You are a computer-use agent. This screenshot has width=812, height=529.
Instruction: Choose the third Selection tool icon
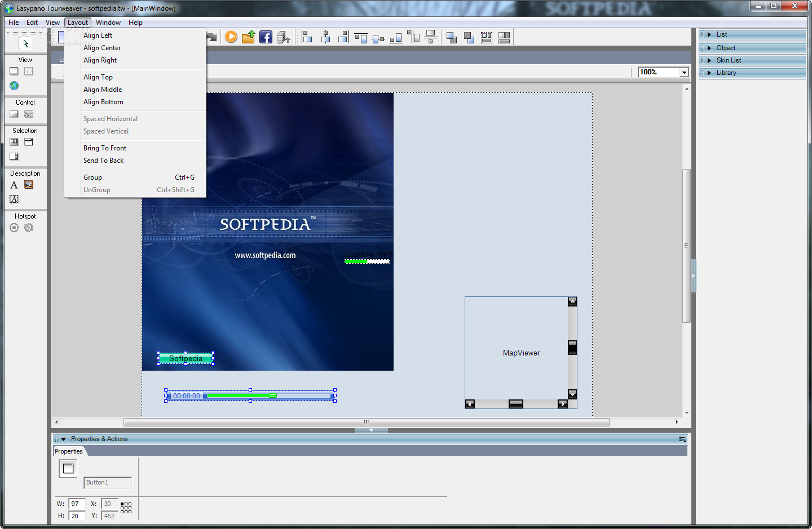(x=14, y=157)
